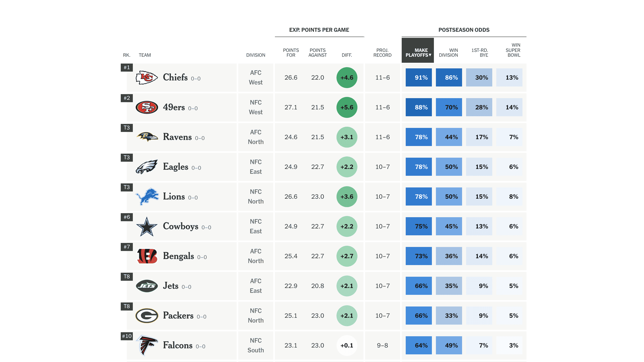Click the Chiefs arrowhead logo
This screenshot has width=644, height=362.
coord(147,77)
